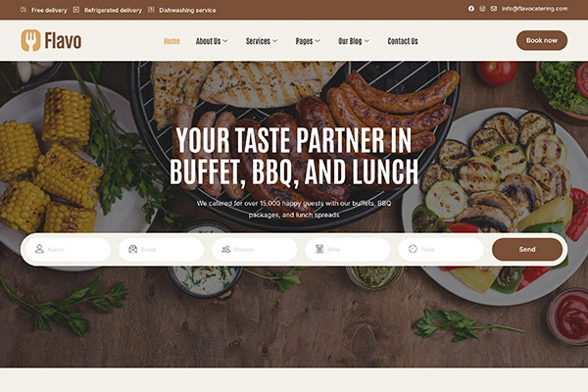Expand the About Us dropdown menu
588x392 pixels.
click(x=212, y=41)
